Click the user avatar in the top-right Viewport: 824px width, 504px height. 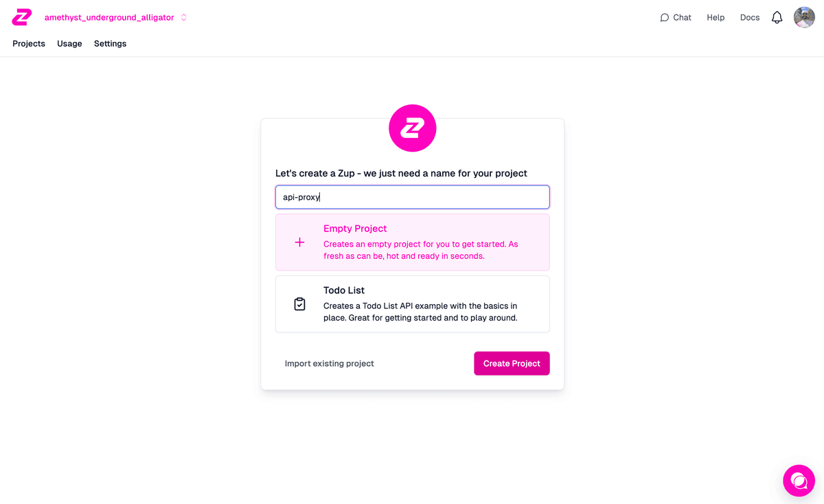(x=804, y=17)
